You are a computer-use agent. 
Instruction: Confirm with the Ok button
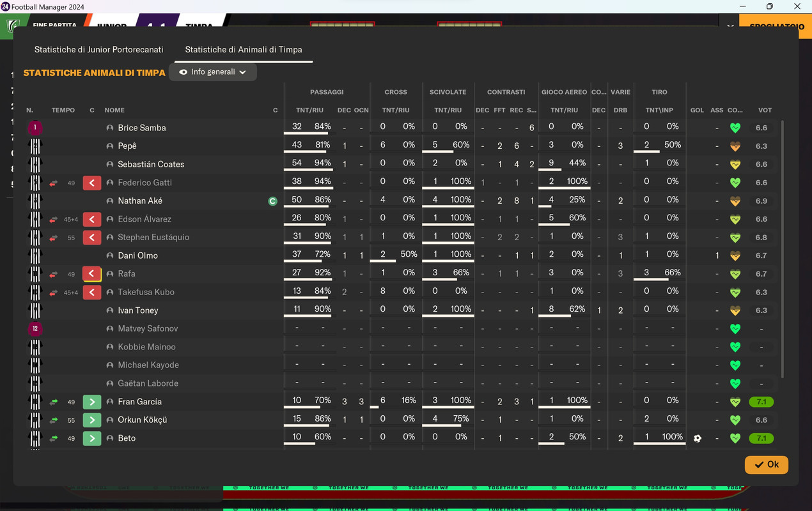766,464
